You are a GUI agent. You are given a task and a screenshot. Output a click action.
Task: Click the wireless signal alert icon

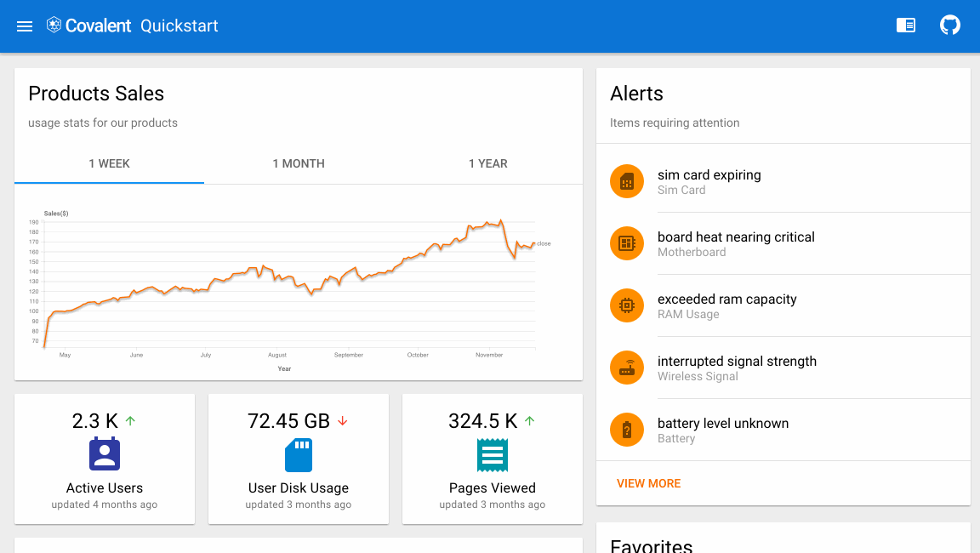pyautogui.click(x=627, y=368)
